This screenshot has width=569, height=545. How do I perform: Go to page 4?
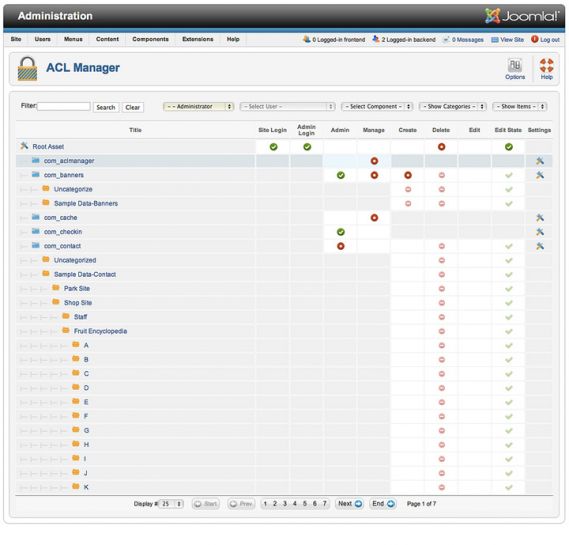(x=295, y=504)
